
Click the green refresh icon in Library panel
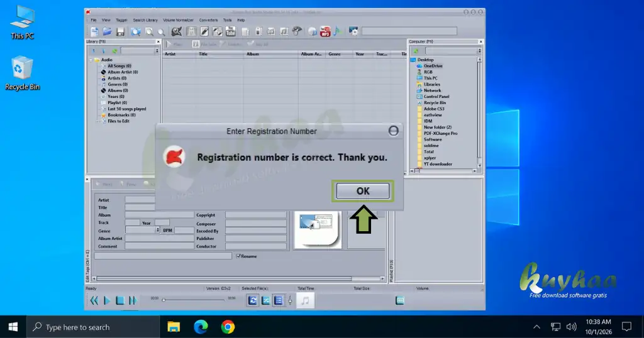click(114, 51)
